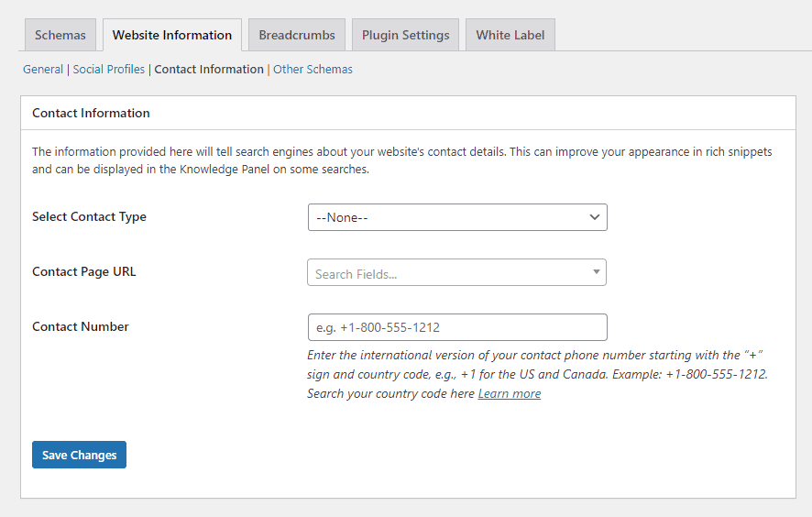Click the Contact Number field label
The width and height of the screenshot is (812, 517).
(x=81, y=327)
